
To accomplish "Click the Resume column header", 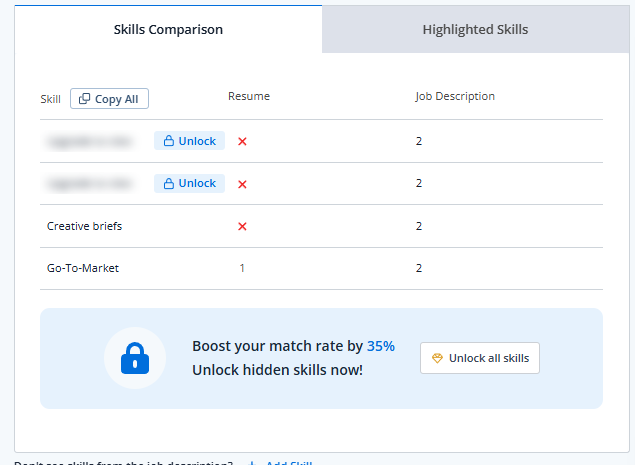I will (249, 96).
